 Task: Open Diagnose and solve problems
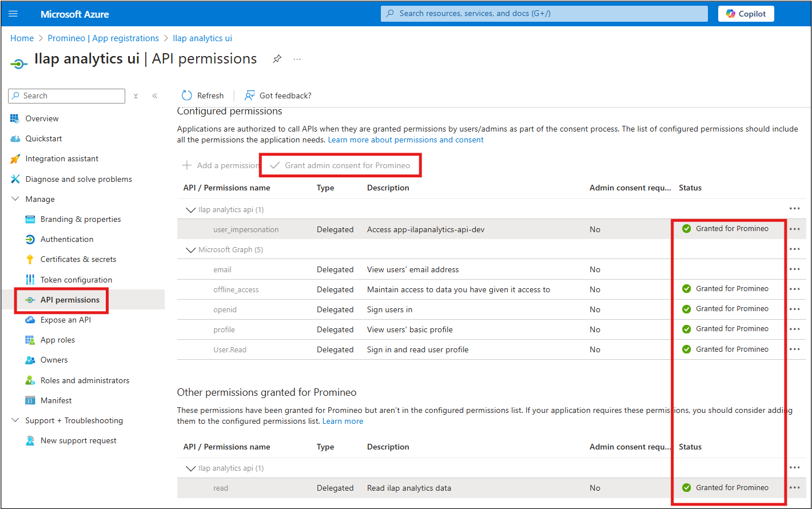pyautogui.click(x=78, y=179)
